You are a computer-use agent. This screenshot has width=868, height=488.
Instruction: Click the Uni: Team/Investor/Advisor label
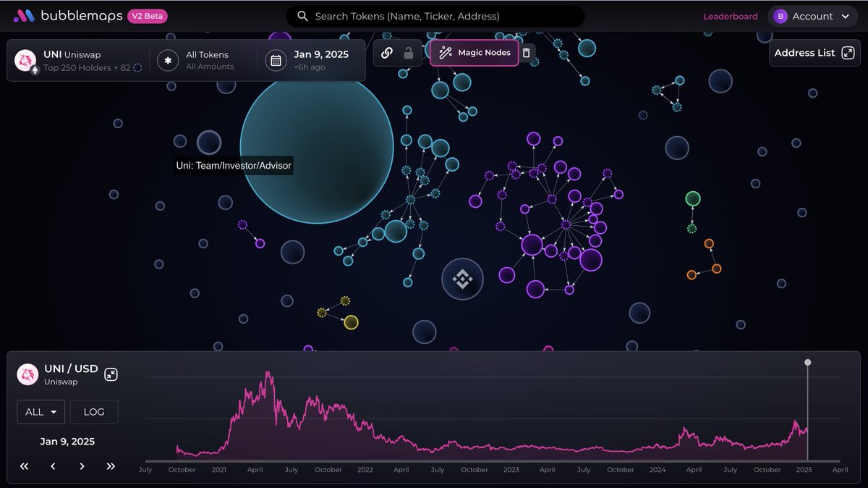point(234,166)
